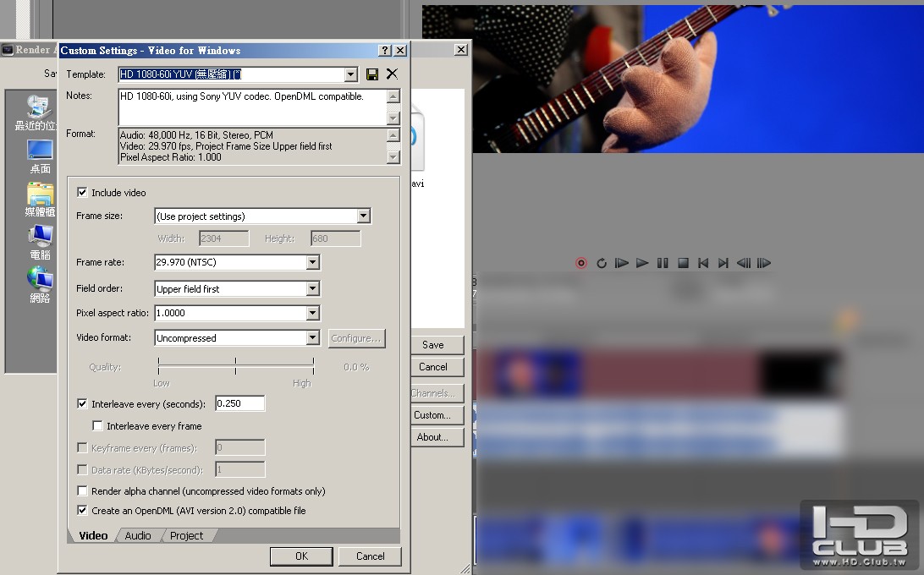Click the Custom... button
Screen dimensions: 924x575
coord(432,414)
